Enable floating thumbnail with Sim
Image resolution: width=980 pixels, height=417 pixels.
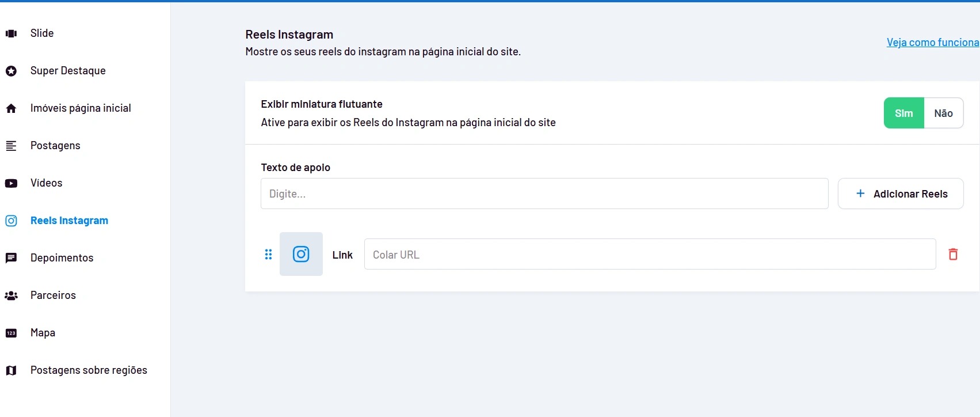904,113
